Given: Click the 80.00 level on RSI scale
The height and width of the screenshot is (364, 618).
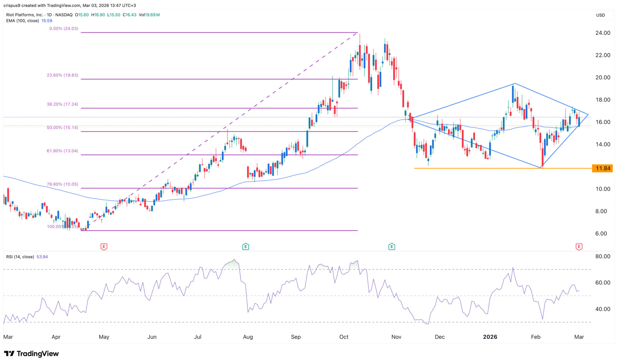Looking at the screenshot, I should point(603,256).
